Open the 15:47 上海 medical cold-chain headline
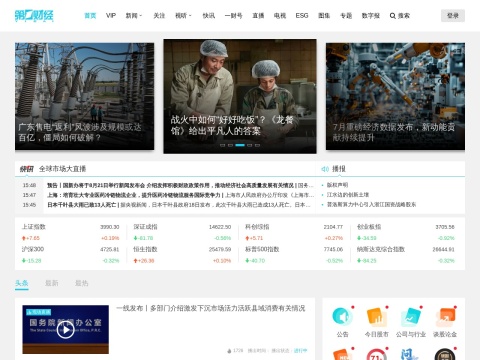The image size is (480, 360). (180, 195)
